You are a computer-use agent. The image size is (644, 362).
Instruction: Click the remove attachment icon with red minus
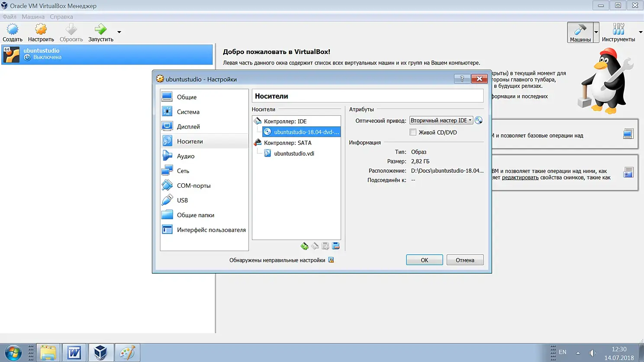pyautogui.click(x=336, y=246)
